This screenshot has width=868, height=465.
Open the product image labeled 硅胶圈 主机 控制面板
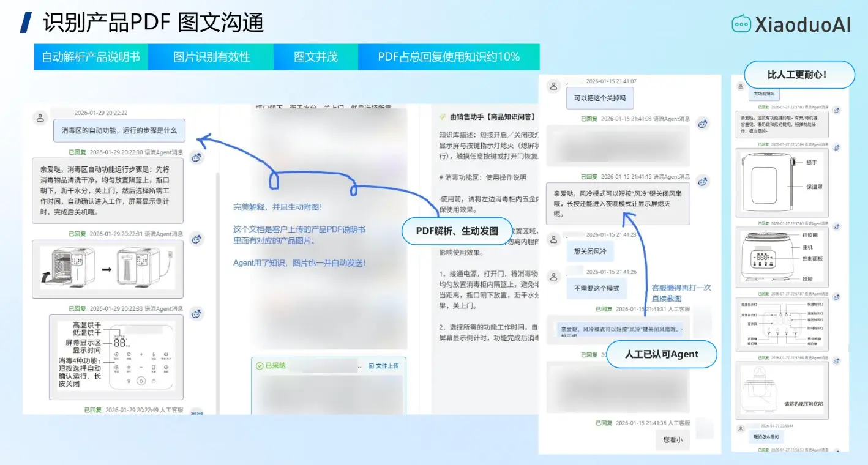coord(783,258)
